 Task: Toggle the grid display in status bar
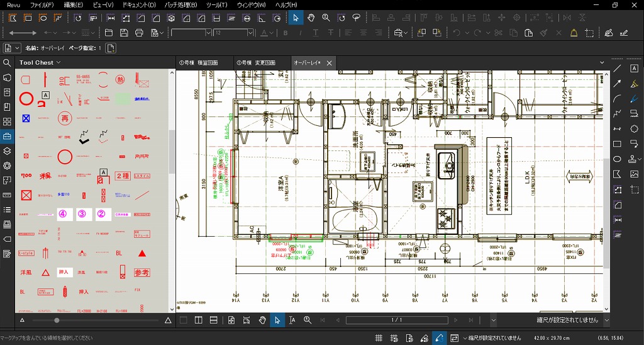tap(379, 338)
